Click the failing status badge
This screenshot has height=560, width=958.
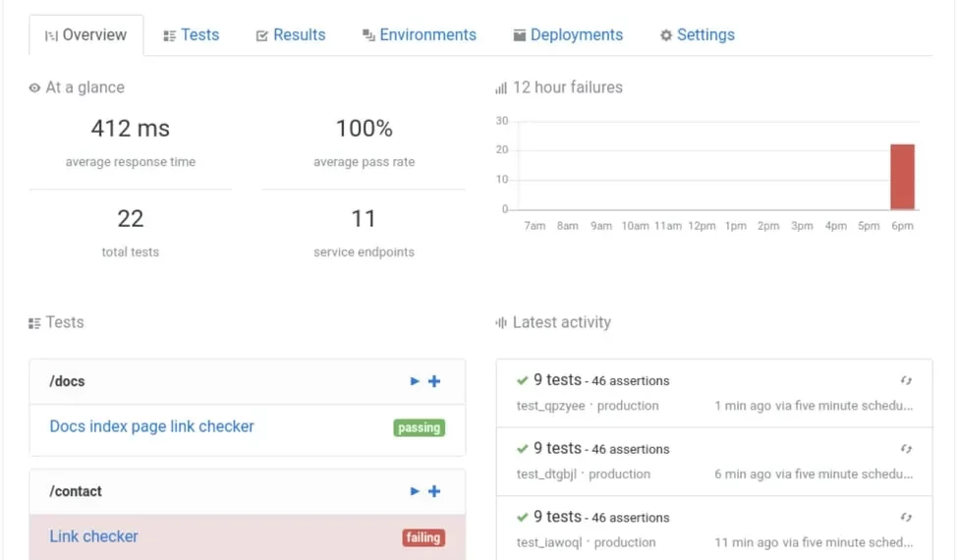(x=423, y=537)
